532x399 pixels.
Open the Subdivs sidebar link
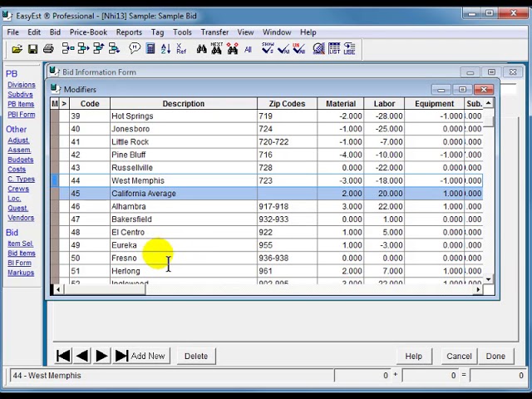coord(20,95)
